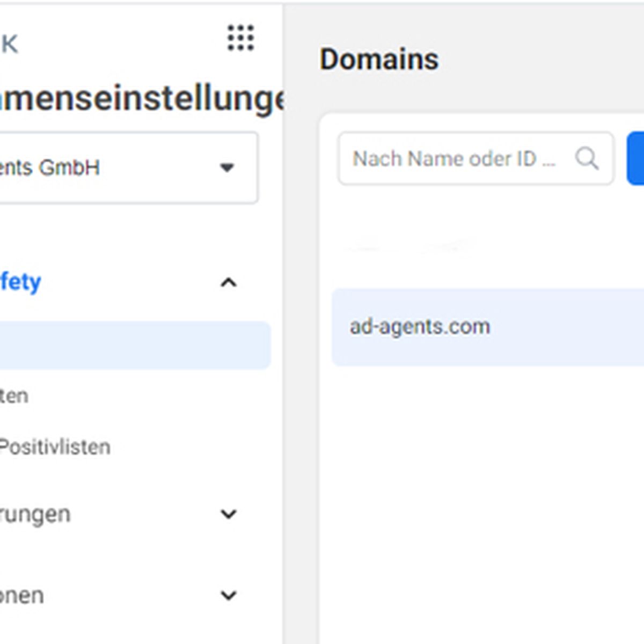
Task: Click the blue button beside search
Action: tap(635, 159)
